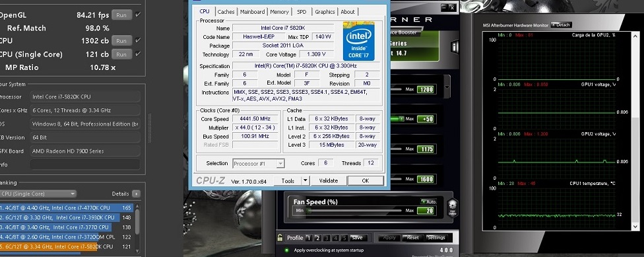Click the slider with value +50
644x257 pixels.
[397, 119]
